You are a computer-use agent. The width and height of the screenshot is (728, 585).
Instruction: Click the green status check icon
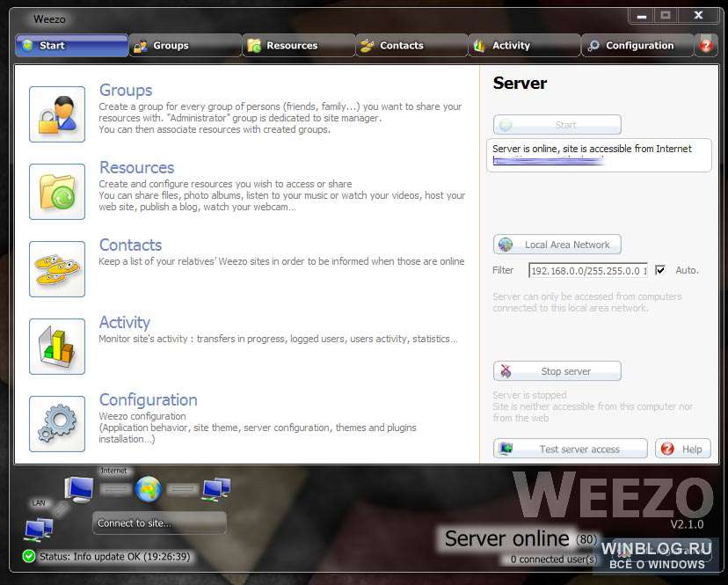(29, 556)
